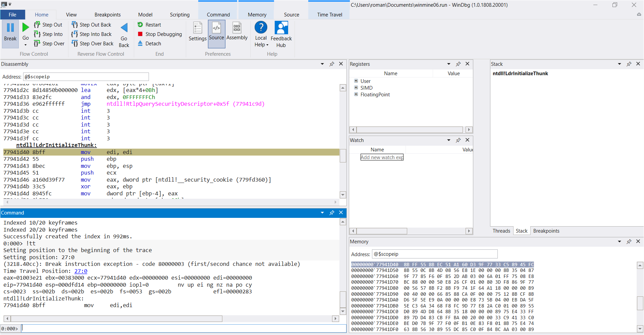This screenshot has width=644, height=335.
Task: Click the Watch horizontal scrollbar thumb
Action: click(382, 231)
